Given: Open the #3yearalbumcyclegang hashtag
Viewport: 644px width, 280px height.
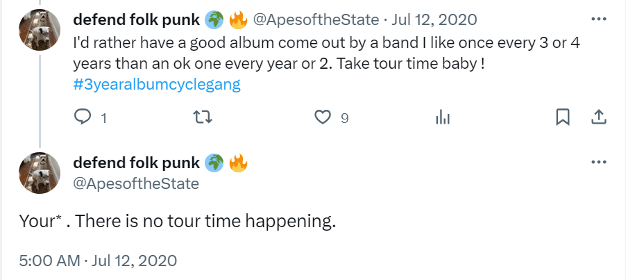Looking at the screenshot, I should click(157, 85).
